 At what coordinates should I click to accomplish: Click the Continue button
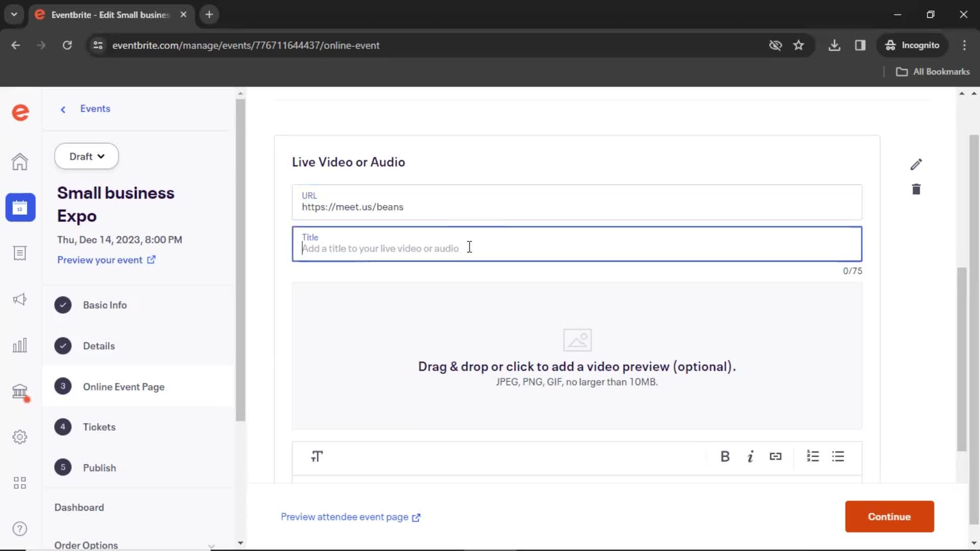890,517
